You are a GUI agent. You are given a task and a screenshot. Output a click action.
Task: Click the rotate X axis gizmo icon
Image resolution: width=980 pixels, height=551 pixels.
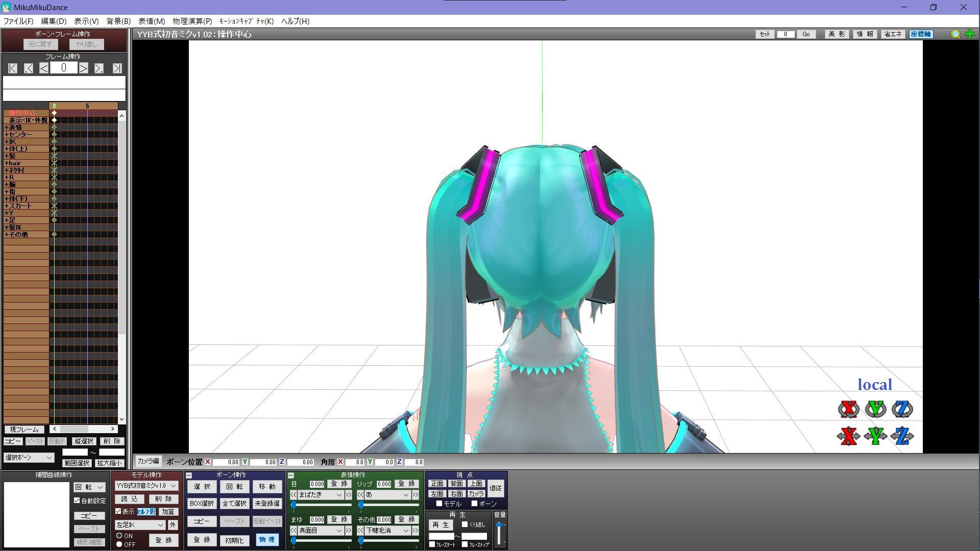[848, 409]
